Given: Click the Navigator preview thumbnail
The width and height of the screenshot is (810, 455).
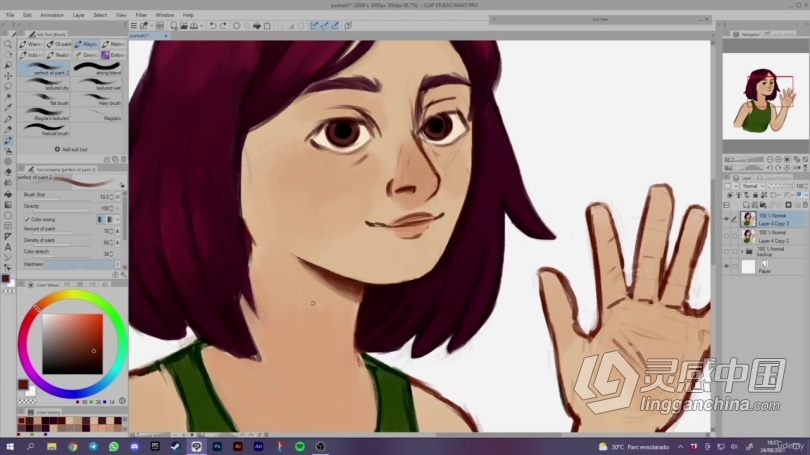Looking at the screenshot, I should [x=765, y=96].
